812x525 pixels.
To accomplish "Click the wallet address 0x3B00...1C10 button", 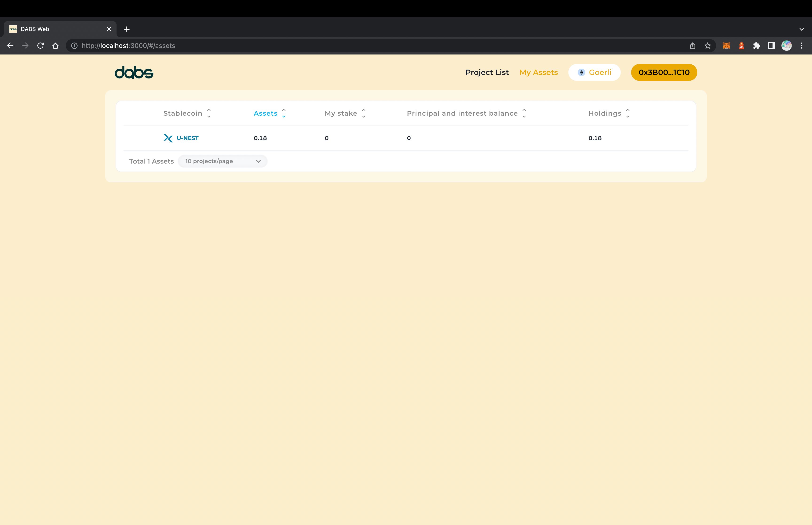I will [664, 72].
